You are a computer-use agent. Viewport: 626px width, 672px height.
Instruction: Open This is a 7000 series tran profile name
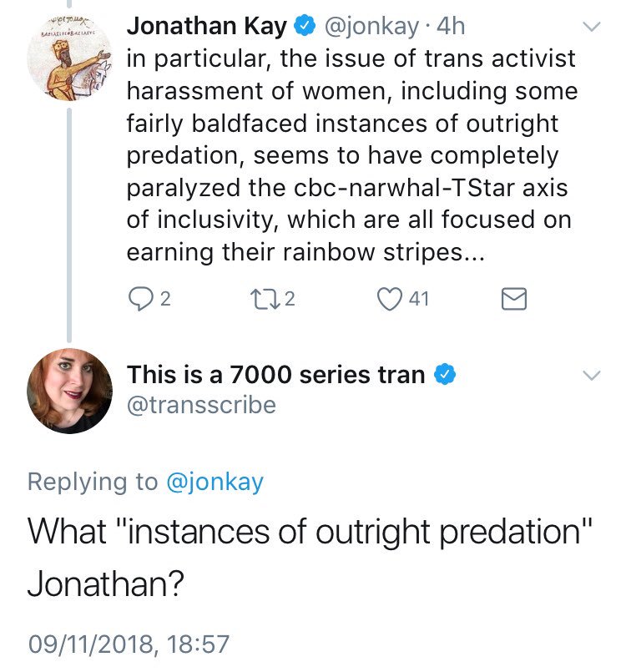pyautogui.click(x=275, y=375)
